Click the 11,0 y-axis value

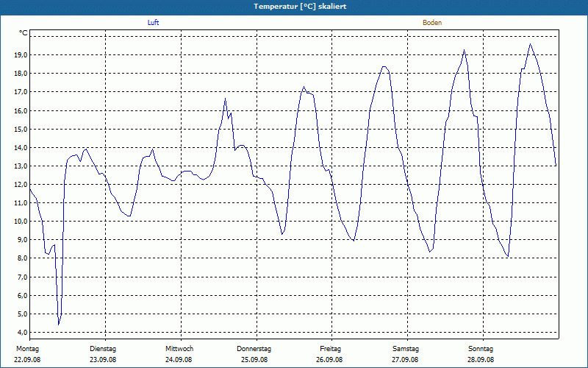point(21,203)
